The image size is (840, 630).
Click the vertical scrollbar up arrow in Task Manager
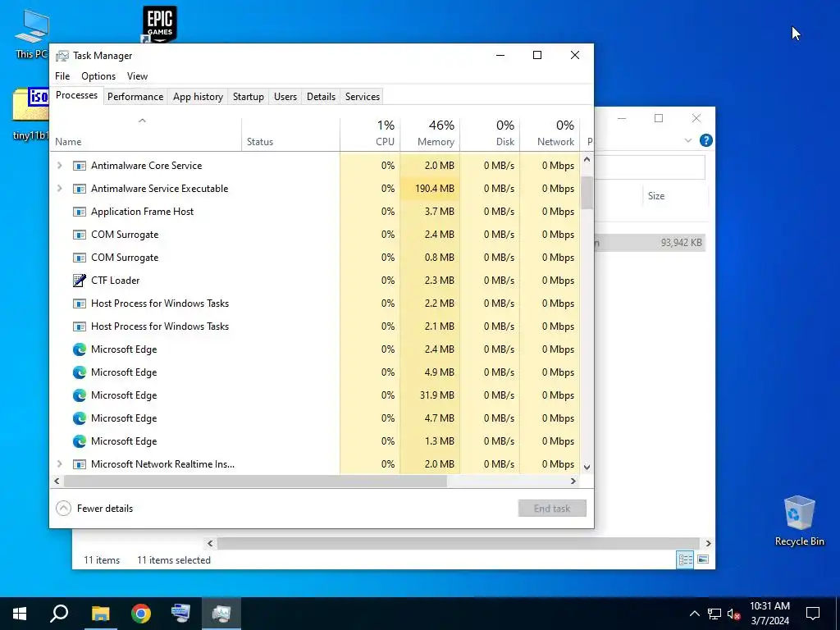pos(587,159)
